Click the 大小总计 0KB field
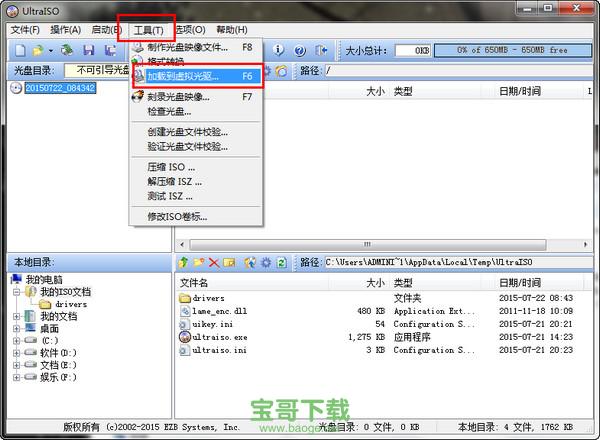600x440 pixels. click(413, 51)
